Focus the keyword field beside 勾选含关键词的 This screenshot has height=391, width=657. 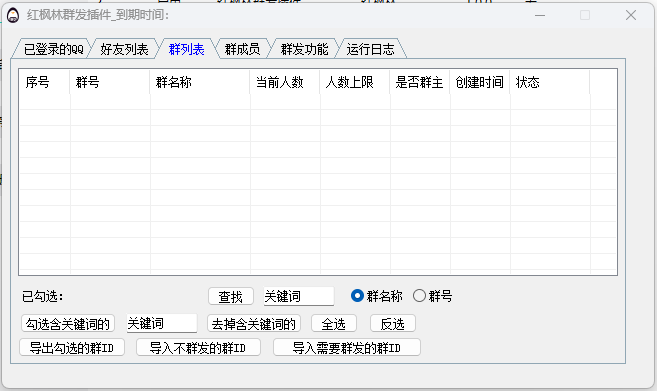162,323
